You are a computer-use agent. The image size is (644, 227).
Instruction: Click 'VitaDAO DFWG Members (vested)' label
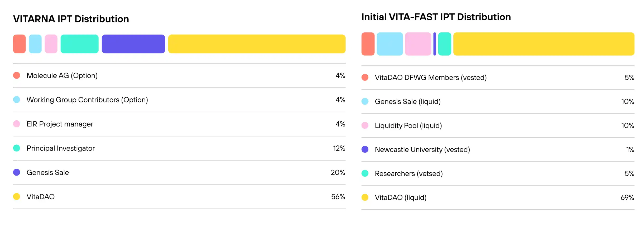click(x=431, y=78)
